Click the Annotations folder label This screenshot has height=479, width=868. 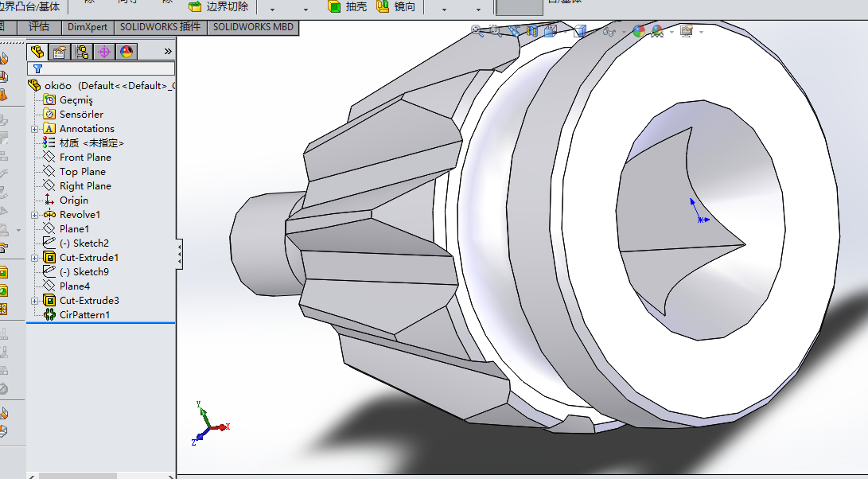(x=87, y=128)
